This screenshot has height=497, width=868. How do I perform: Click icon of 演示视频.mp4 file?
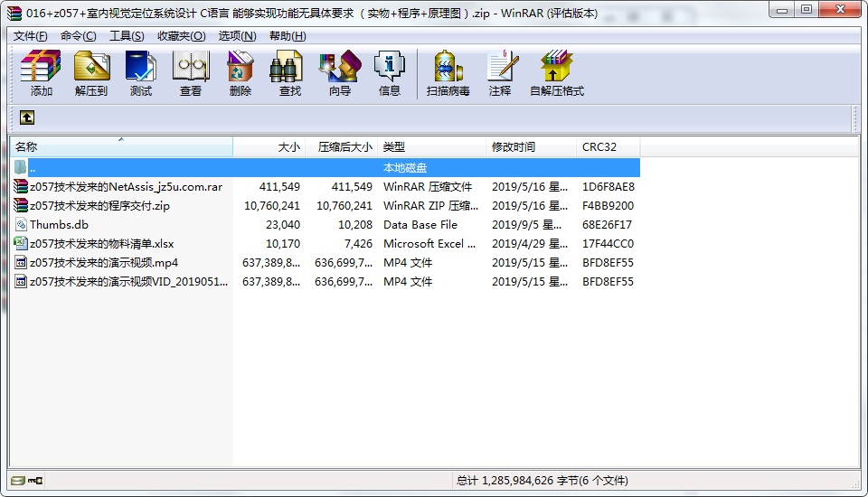(x=21, y=262)
